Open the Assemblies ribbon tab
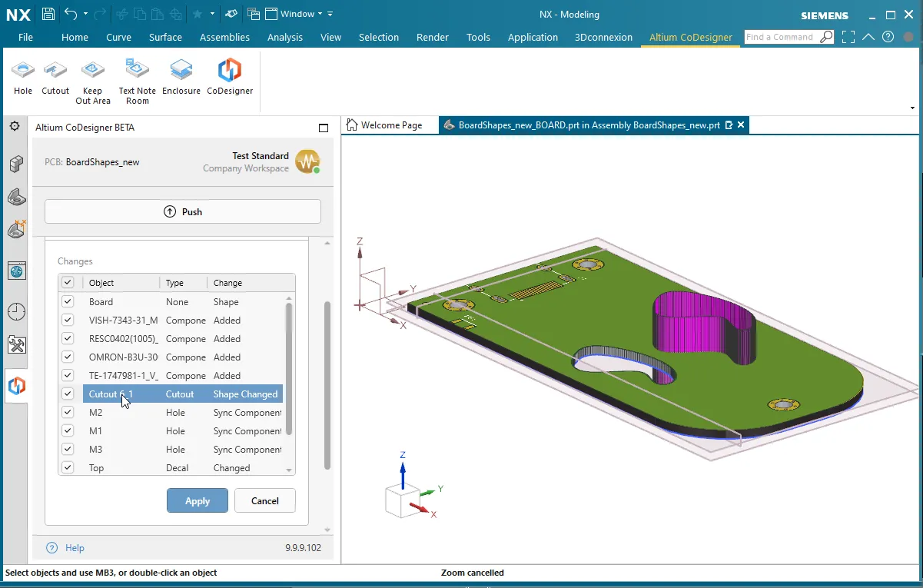Image resolution: width=923 pixels, height=588 pixels. [224, 37]
